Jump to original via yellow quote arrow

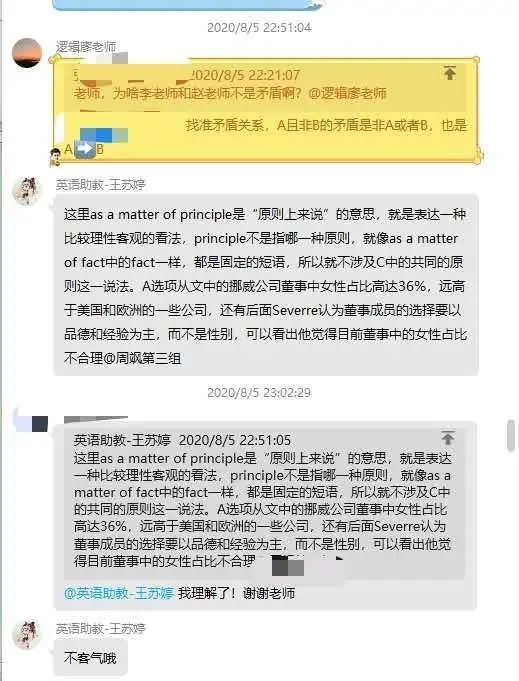(x=450, y=73)
